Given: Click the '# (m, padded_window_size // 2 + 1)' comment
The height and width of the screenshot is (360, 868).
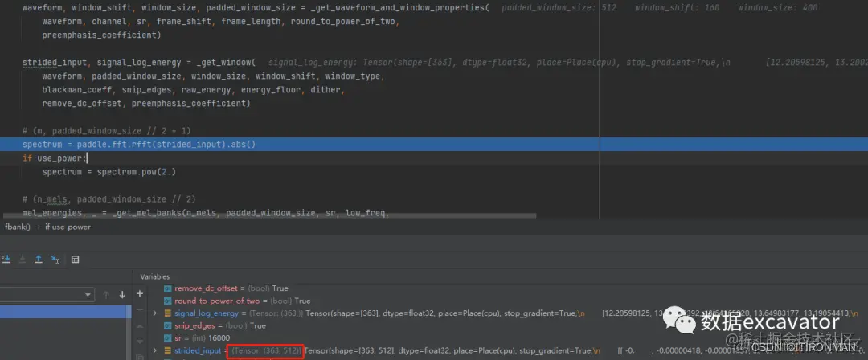Looking at the screenshot, I should pyautogui.click(x=107, y=131).
